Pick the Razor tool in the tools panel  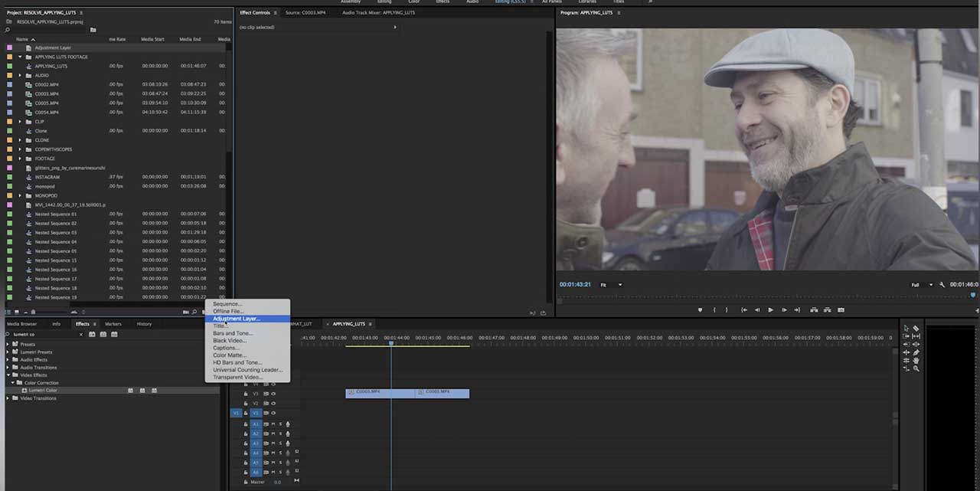(x=916, y=328)
